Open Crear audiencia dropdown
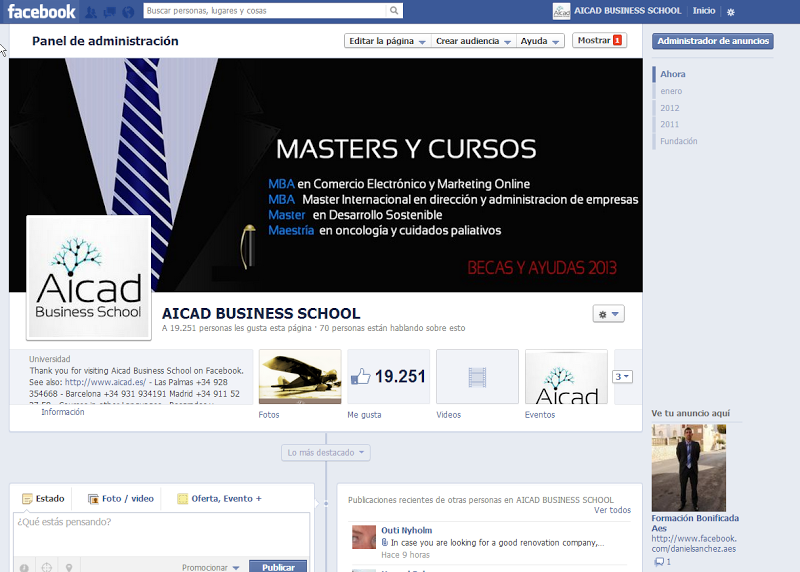The height and width of the screenshot is (572, 800). point(473,41)
